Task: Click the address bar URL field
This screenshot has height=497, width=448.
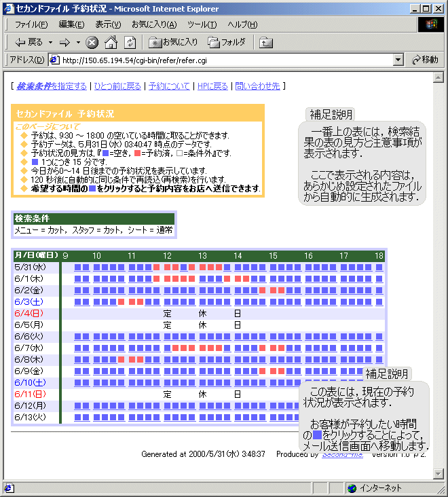Action: click(x=227, y=60)
